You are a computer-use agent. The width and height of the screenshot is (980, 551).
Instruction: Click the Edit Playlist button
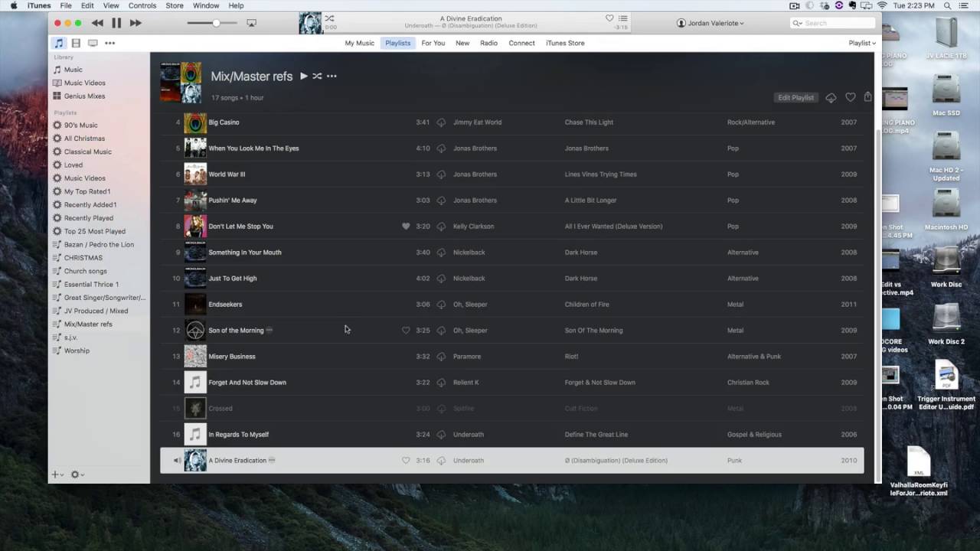pos(796,97)
